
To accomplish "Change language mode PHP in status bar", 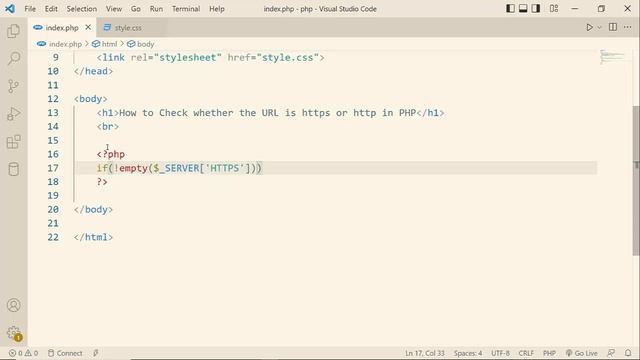I will (549, 353).
